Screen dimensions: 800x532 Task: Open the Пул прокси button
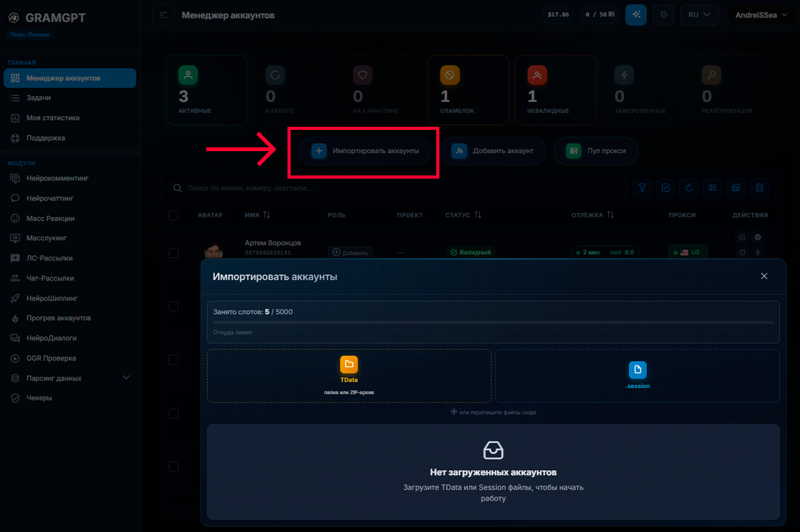tap(596, 151)
